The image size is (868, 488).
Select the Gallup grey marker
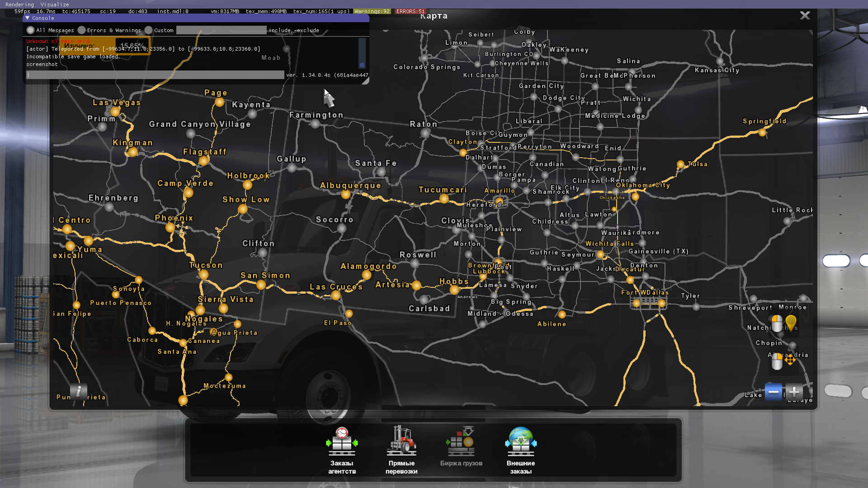click(292, 168)
